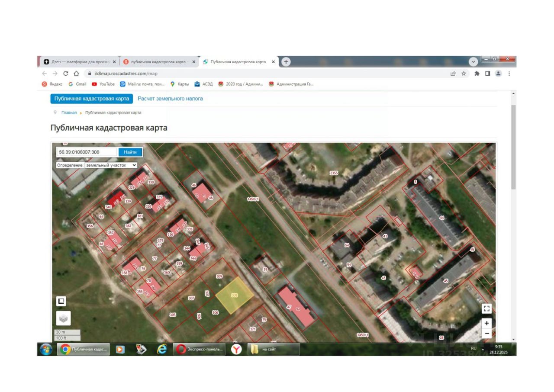Zoom out on the map
554x392 pixels.
487,334
